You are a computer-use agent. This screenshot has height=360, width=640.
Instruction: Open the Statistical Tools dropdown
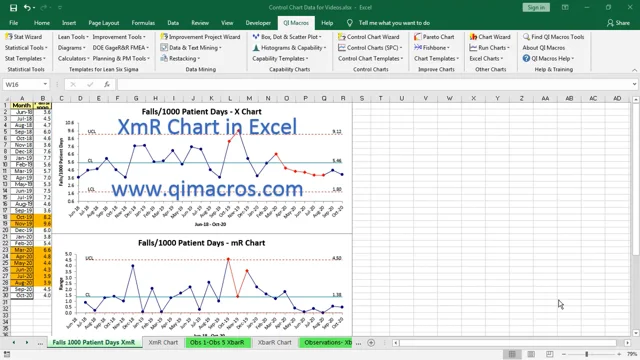click(x=26, y=48)
